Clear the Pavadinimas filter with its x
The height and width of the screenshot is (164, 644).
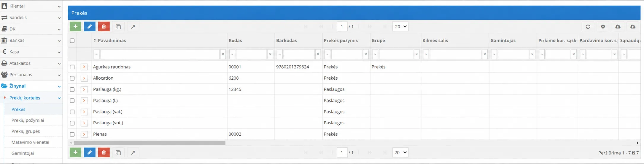click(x=223, y=54)
